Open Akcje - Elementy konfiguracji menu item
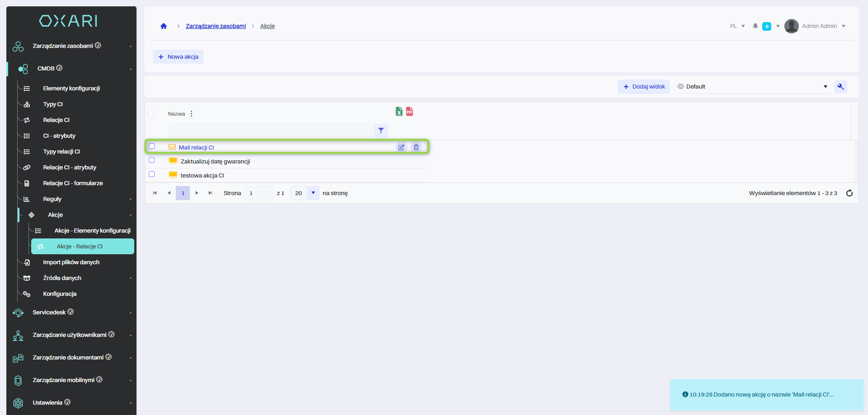The height and width of the screenshot is (415, 868). click(x=92, y=231)
